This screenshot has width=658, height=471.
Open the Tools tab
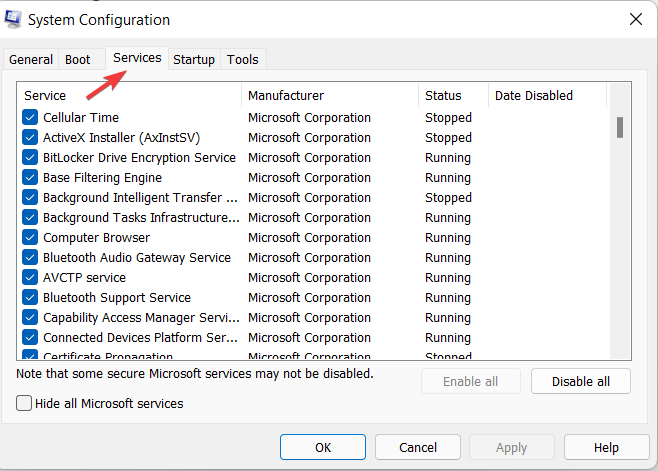(243, 60)
